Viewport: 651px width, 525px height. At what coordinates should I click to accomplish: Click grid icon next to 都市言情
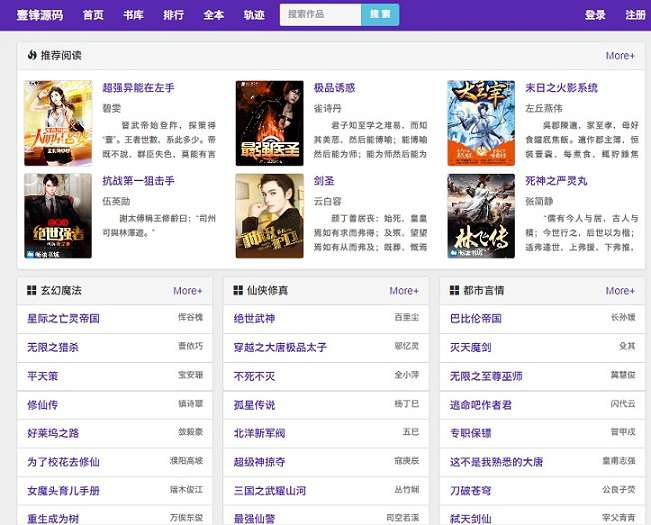click(455, 290)
